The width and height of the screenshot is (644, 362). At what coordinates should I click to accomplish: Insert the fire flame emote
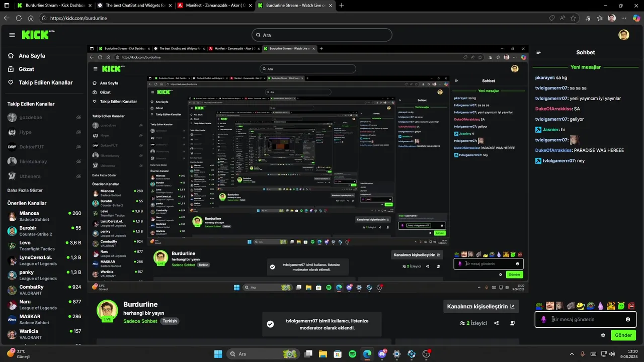[x=611, y=306]
